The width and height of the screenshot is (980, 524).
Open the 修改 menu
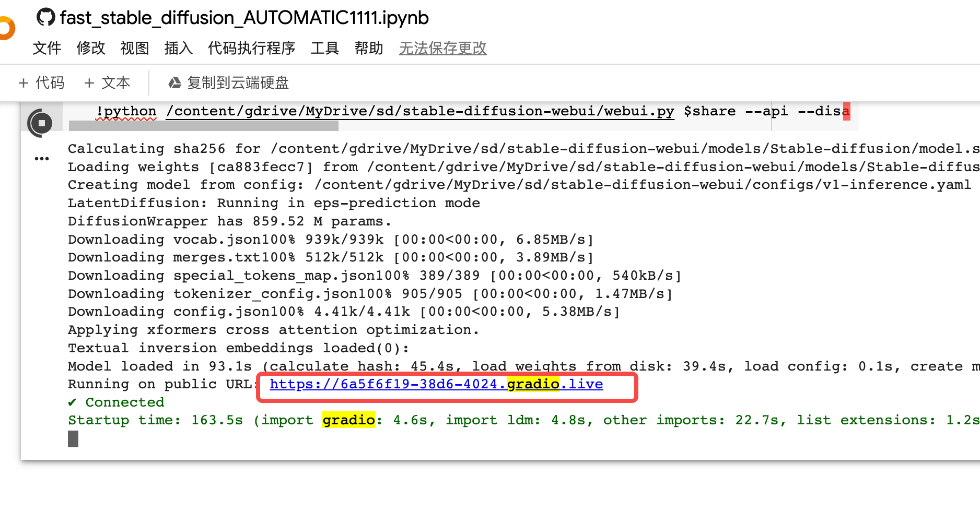pyautogui.click(x=90, y=48)
